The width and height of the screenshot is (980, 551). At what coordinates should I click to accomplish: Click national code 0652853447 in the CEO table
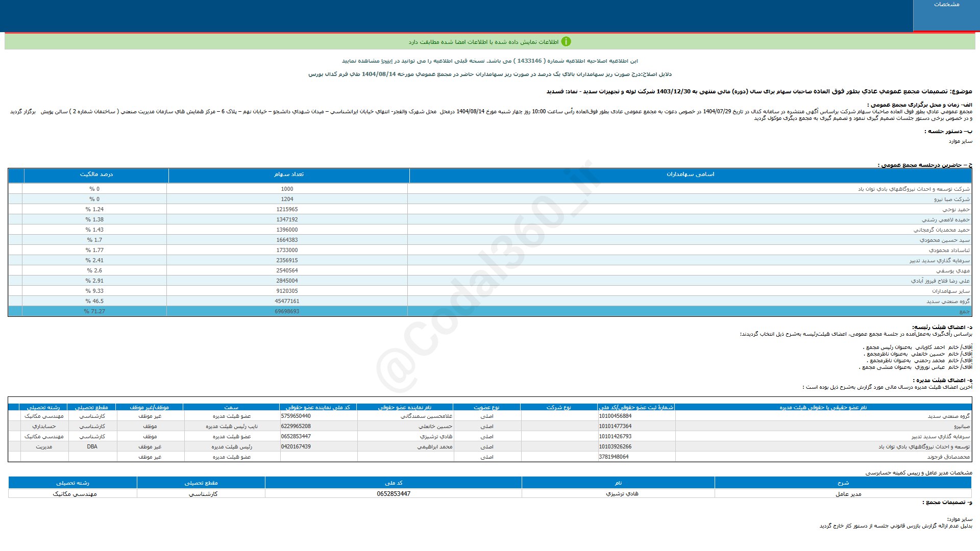pos(394,494)
